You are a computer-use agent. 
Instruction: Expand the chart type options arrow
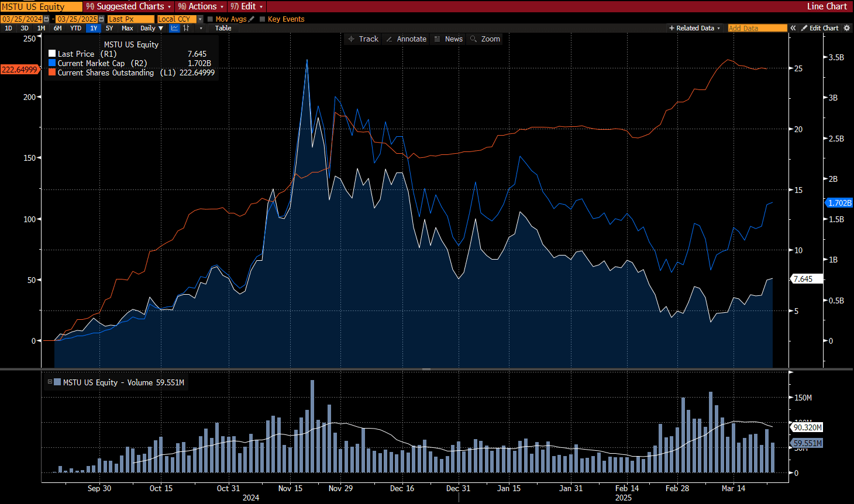(201, 28)
